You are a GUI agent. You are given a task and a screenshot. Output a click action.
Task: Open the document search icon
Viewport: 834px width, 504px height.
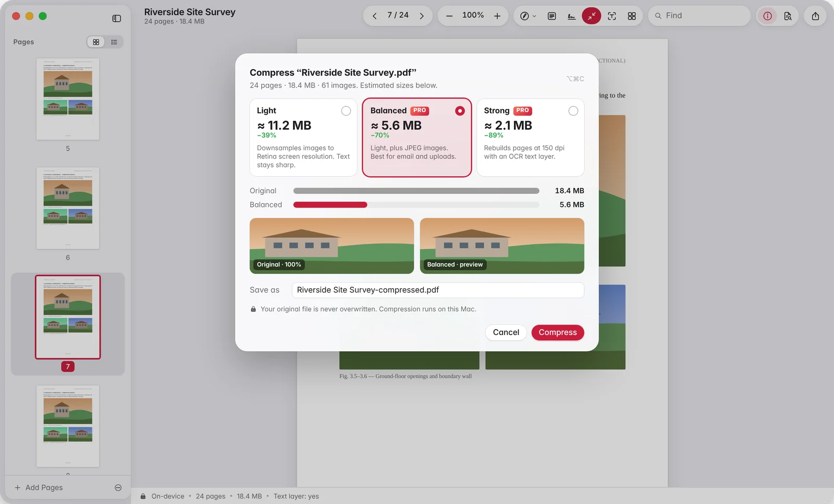788,16
